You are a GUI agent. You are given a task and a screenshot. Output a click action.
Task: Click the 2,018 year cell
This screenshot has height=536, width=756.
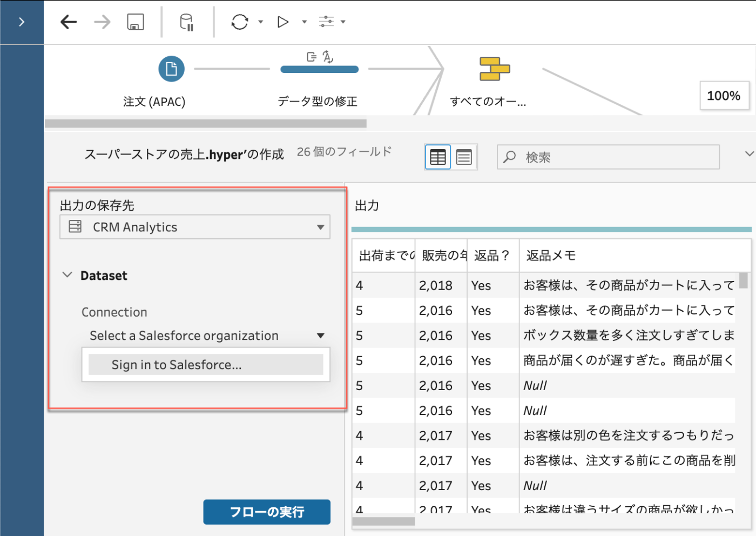441,285
